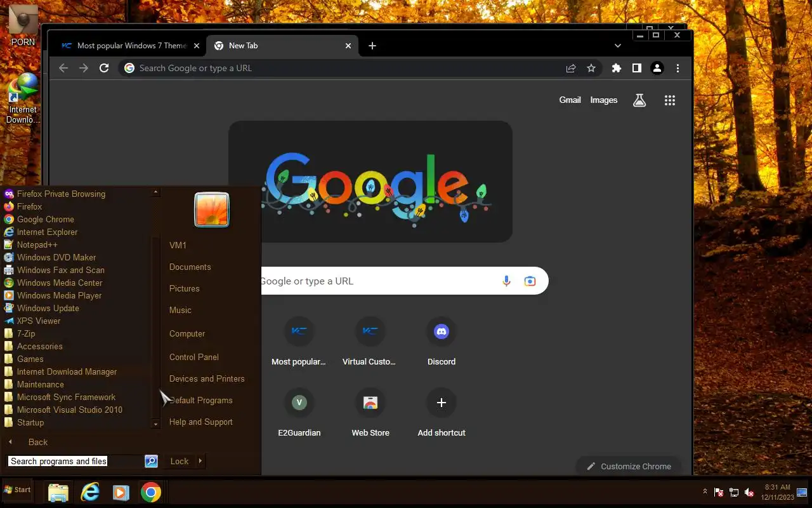Close the New Tab tab

(348, 46)
